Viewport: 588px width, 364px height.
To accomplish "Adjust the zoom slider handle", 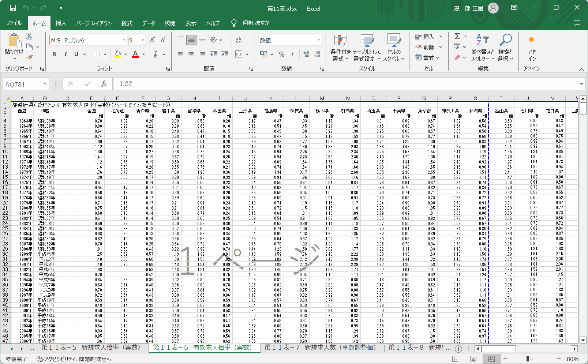I will (528, 359).
